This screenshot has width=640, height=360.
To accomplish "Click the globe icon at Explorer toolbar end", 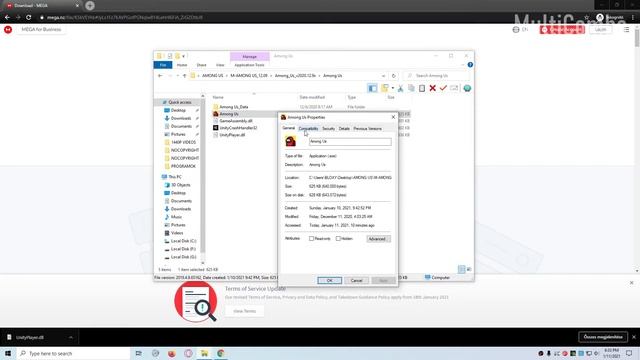I will tap(467, 88).
